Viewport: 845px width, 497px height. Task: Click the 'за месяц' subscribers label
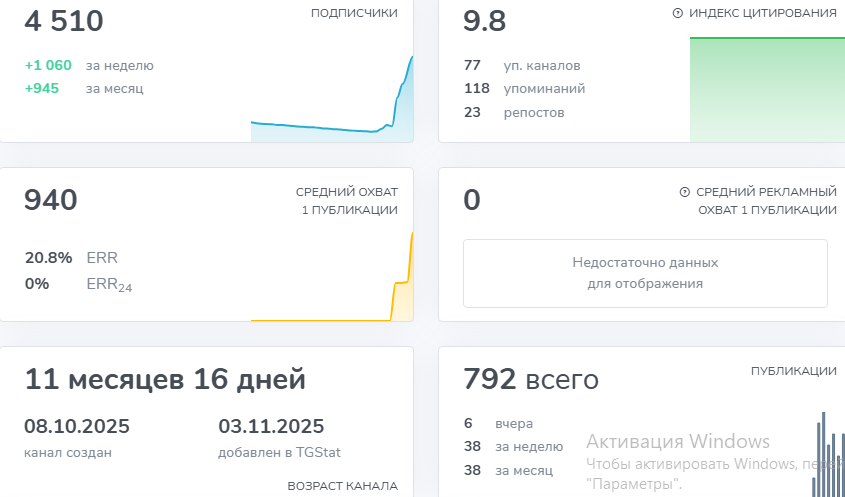pos(114,89)
